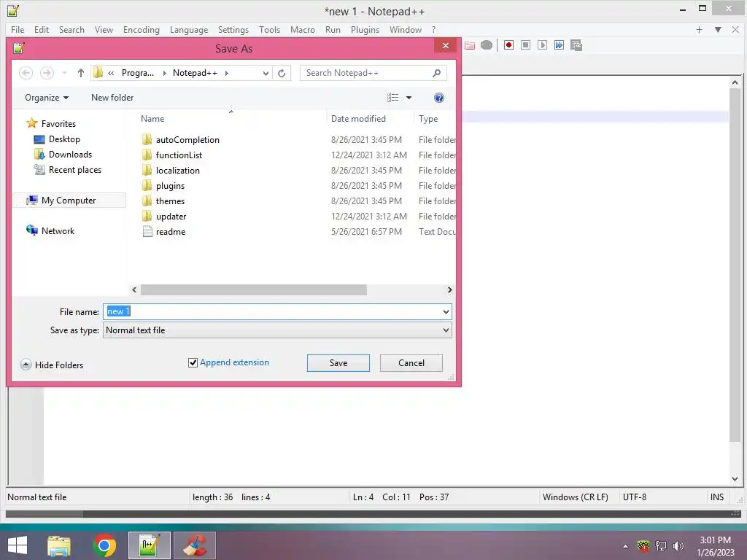The width and height of the screenshot is (747, 560).
Task: Open Save As dialog help icon
Action: (x=438, y=98)
